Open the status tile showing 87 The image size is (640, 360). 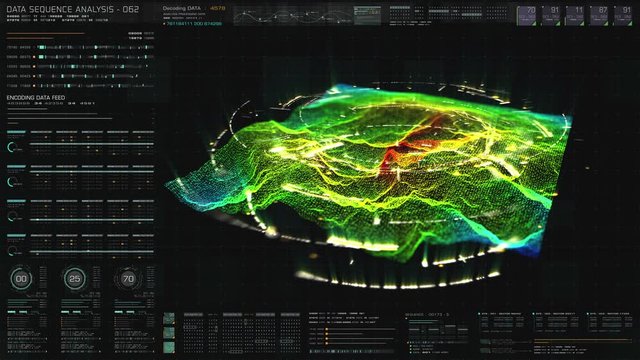pos(598,16)
